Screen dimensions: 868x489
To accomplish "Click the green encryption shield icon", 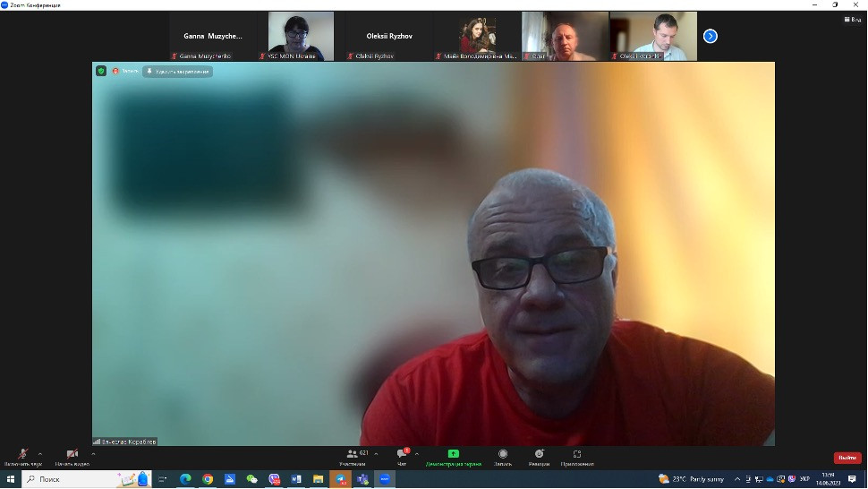I will [x=101, y=71].
